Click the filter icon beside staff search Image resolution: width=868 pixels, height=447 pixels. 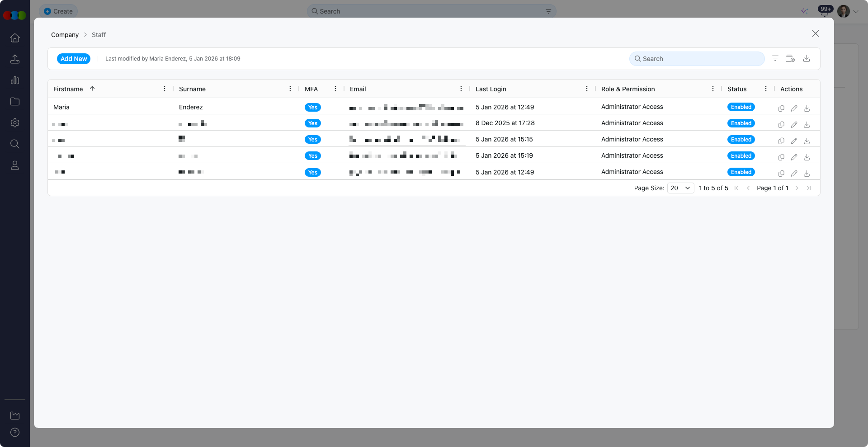click(x=775, y=58)
